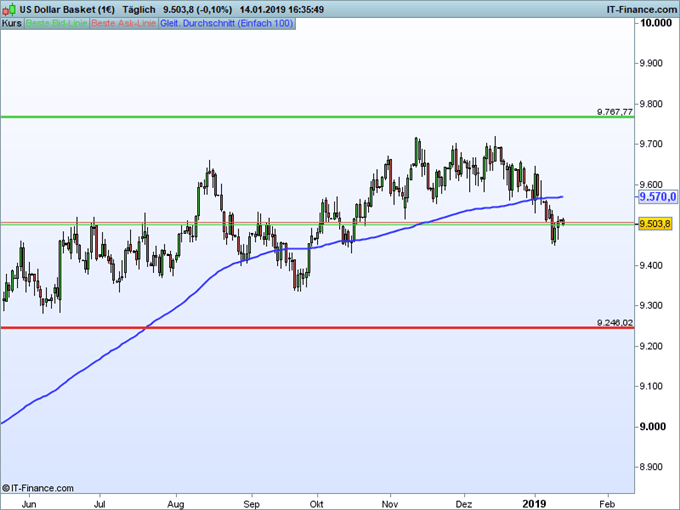Click the red horizontal support line
The image size is (680, 510).
click(x=317, y=328)
